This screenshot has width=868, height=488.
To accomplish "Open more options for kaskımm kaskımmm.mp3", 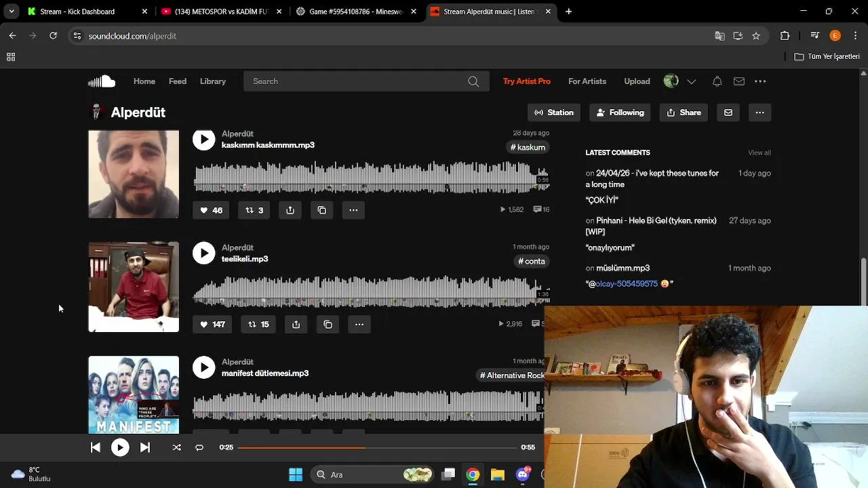I will (x=353, y=210).
